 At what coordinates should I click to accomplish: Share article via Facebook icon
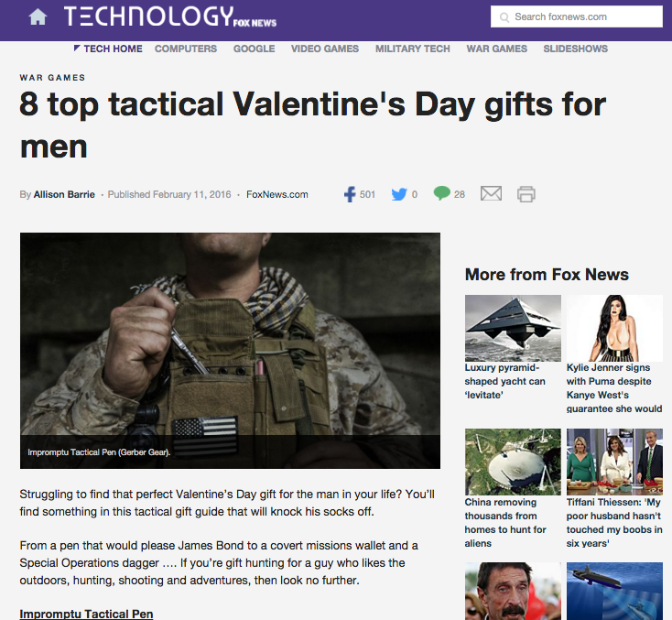(350, 194)
